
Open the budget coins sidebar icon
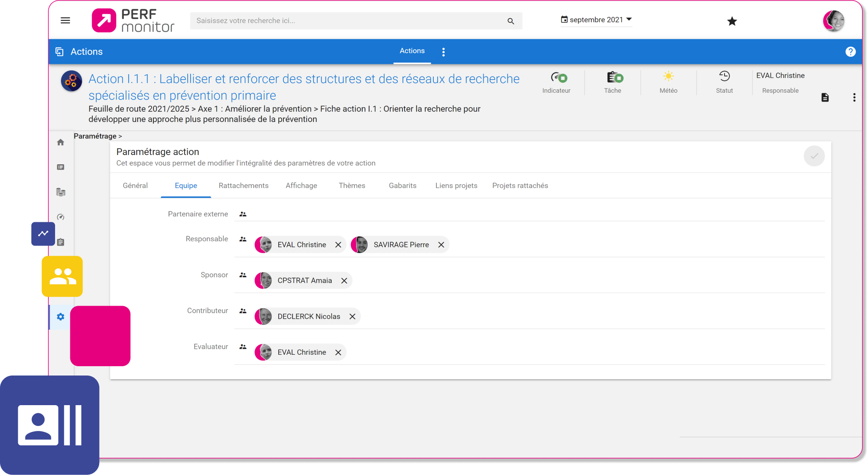(61, 192)
